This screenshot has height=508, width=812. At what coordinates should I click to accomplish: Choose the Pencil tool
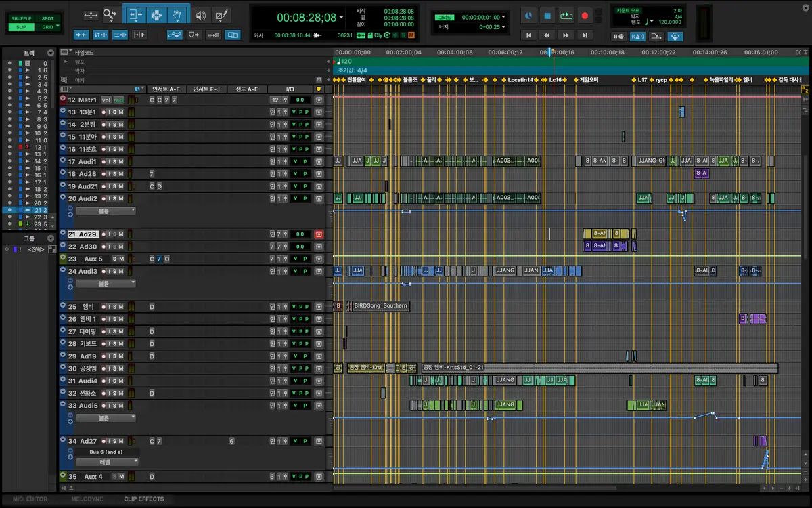click(221, 15)
